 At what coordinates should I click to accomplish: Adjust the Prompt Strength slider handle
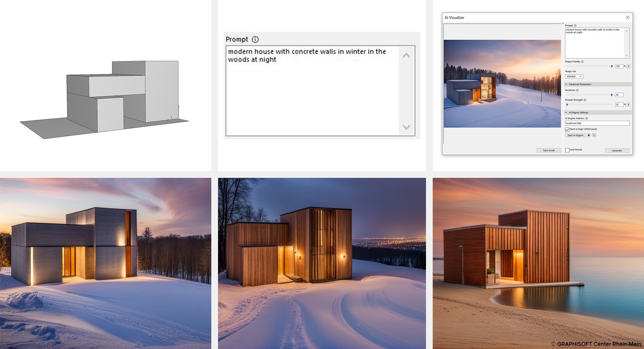pos(567,105)
